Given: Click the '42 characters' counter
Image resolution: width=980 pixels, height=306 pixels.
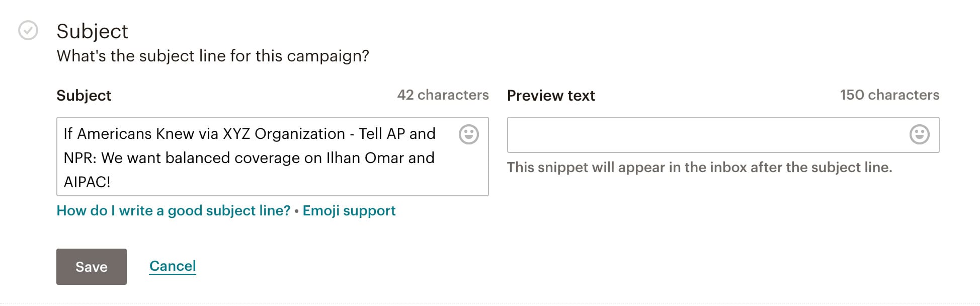Looking at the screenshot, I should pyautogui.click(x=443, y=95).
